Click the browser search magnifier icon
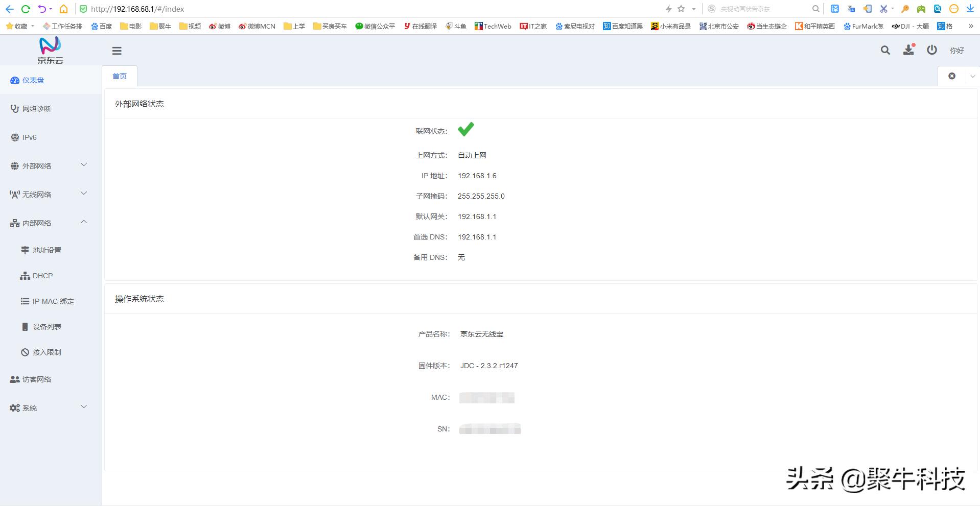The image size is (980, 506). coord(816,9)
